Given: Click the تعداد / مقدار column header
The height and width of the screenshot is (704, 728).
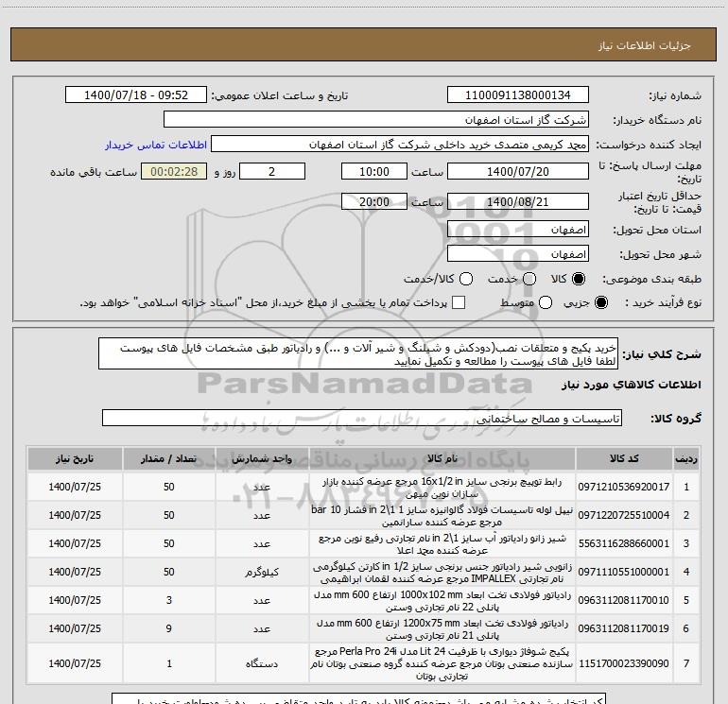Looking at the screenshot, I should click(169, 458).
